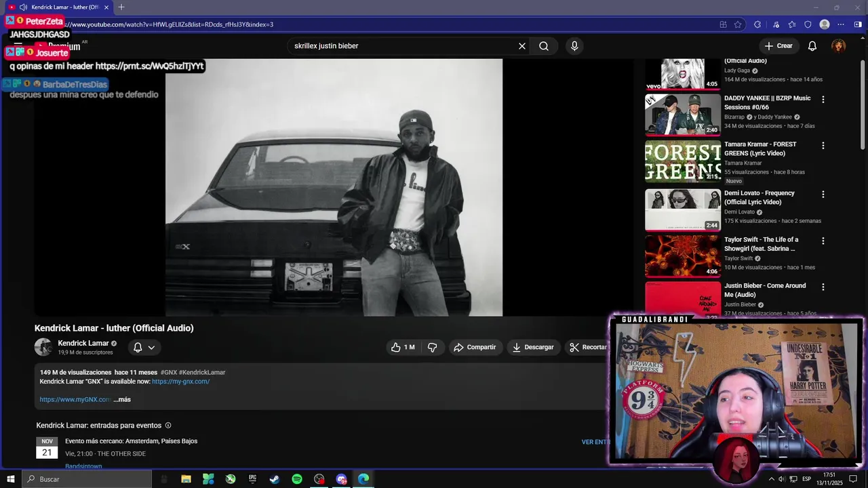Open the YouTube account avatar menu
This screenshot has height=488, width=868.
click(x=839, y=46)
